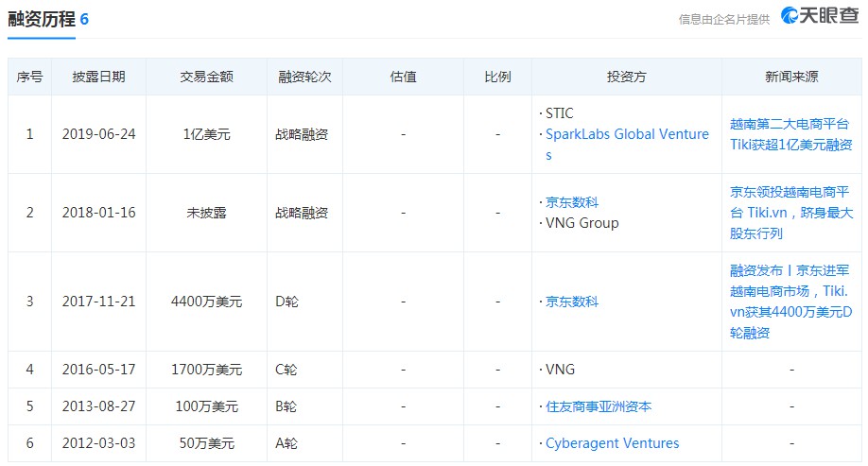The image size is (868, 466).
Task: Select the date 2013-08-27
Action: click(98, 406)
